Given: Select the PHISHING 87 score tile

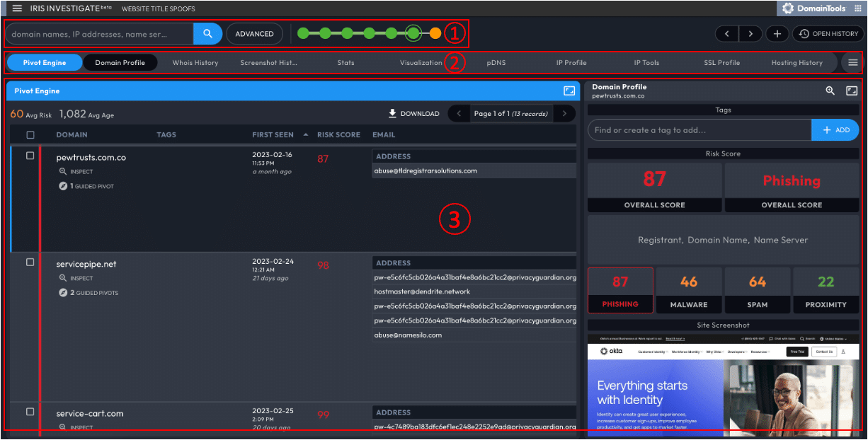Looking at the screenshot, I should [x=620, y=290].
